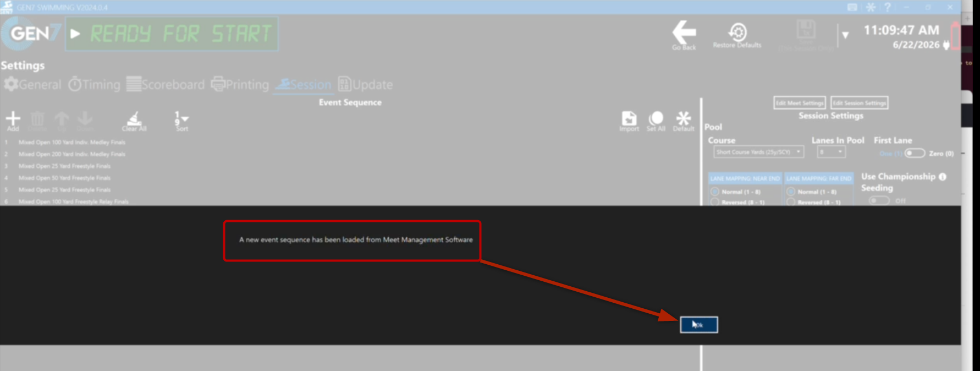Go to the Printing settings tab

[240, 85]
